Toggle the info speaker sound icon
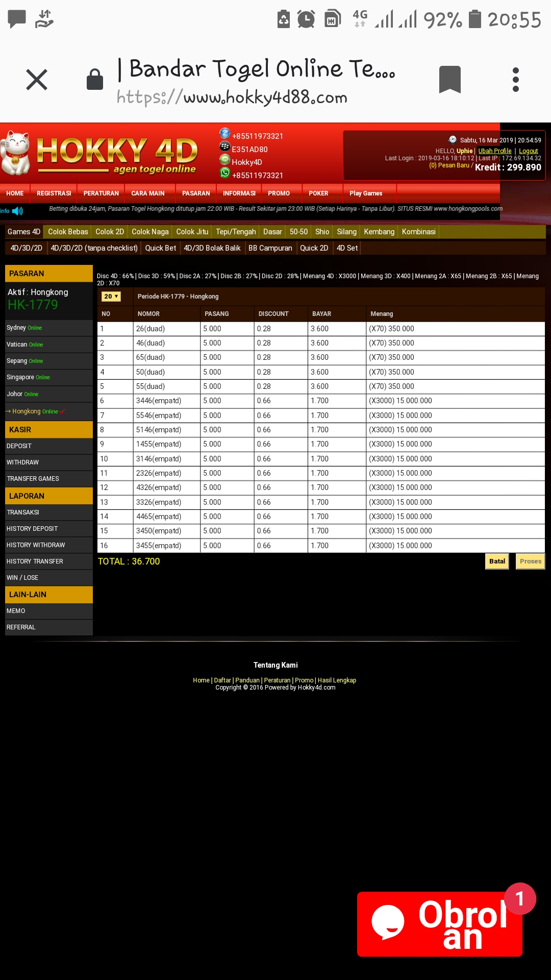The image size is (551, 980). click(x=17, y=211)
